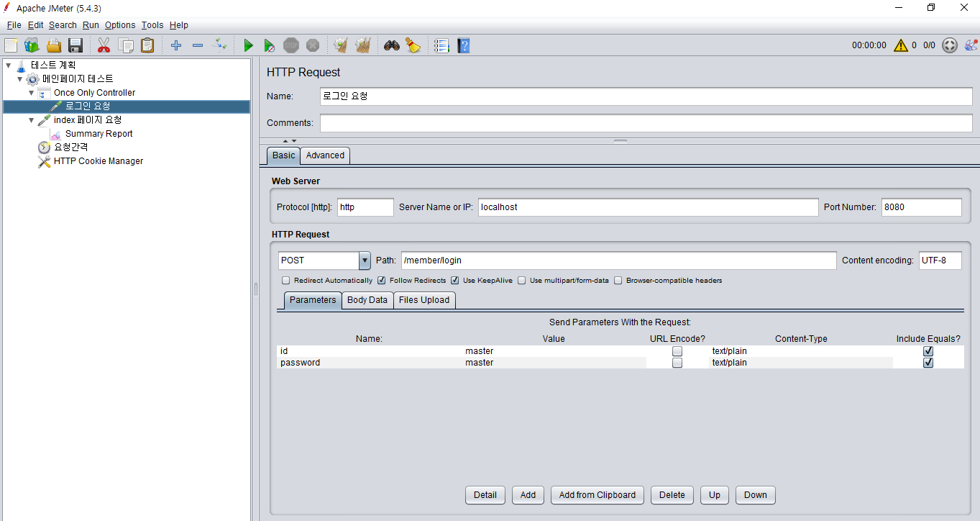Enable the Redirect Automatically checkbox
This screenshot has width=980, height=521.
tap(286, 281)
